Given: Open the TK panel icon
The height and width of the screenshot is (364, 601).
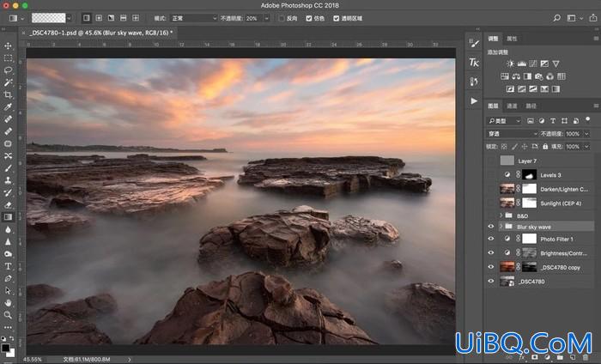Looking at the screenshot, I should [474, 63].
